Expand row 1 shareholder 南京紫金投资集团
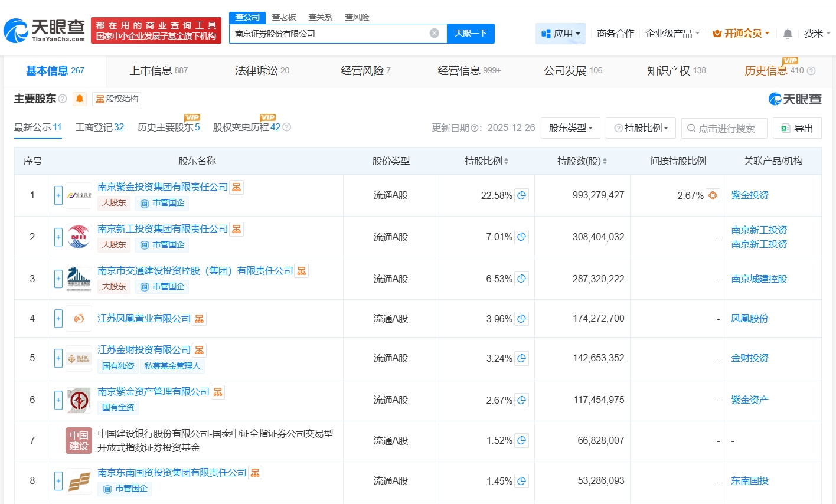 click(x=58, y=195)
